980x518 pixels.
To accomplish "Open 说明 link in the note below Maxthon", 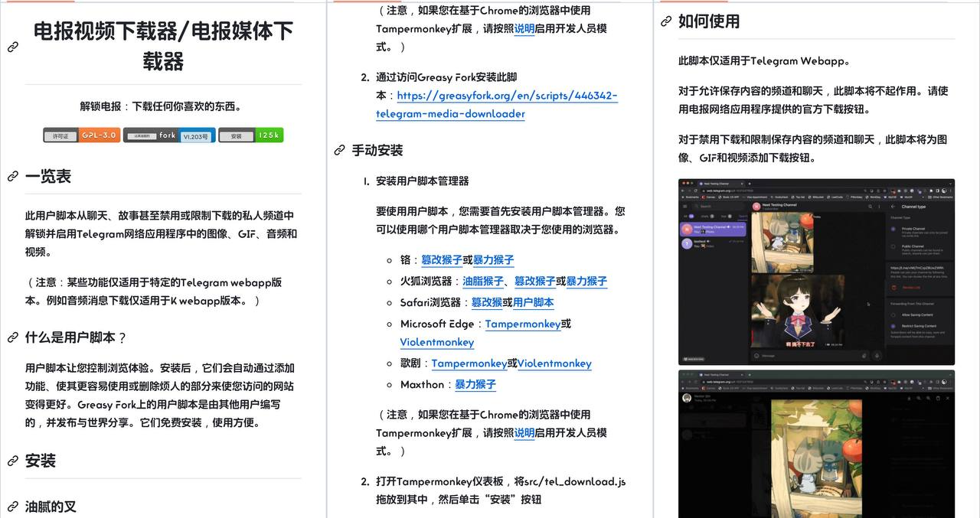I will point(524,433).
